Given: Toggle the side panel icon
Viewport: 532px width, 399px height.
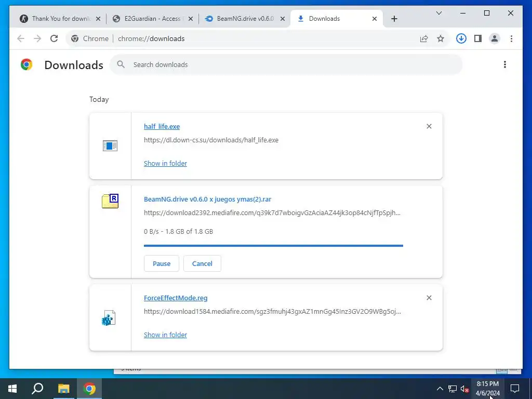Looking at the screenshot, I should [x=478, y=38].
